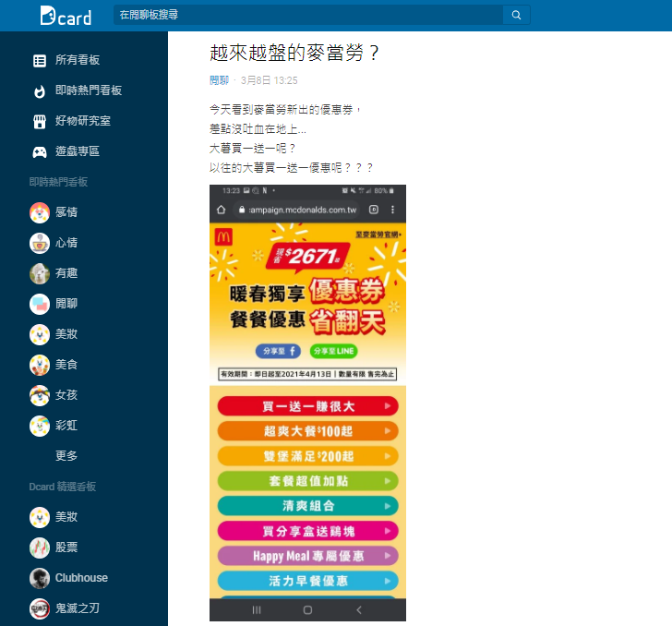This screenshot has width=672, height=626.
Task: Click the 即時熱門看板 section heading
Action: (58, 182)
